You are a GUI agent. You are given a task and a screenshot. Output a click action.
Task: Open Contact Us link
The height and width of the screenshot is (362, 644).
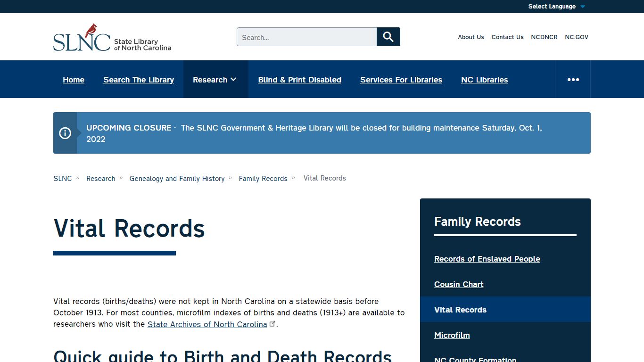coord(508,37)
